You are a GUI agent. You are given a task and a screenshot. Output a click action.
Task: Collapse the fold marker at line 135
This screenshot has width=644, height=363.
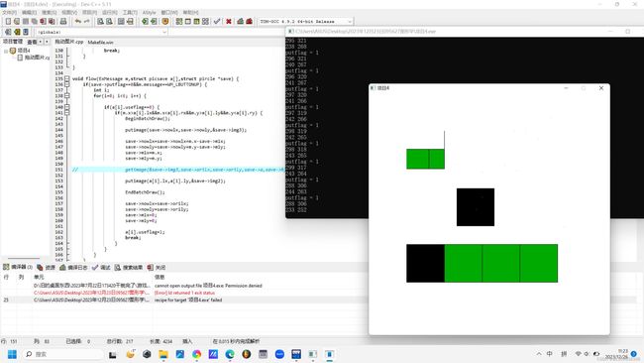[x=67, y=78]
